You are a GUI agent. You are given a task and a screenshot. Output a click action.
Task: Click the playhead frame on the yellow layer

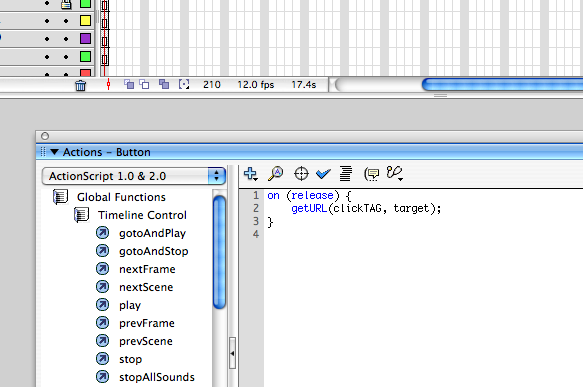pos(105,23)
